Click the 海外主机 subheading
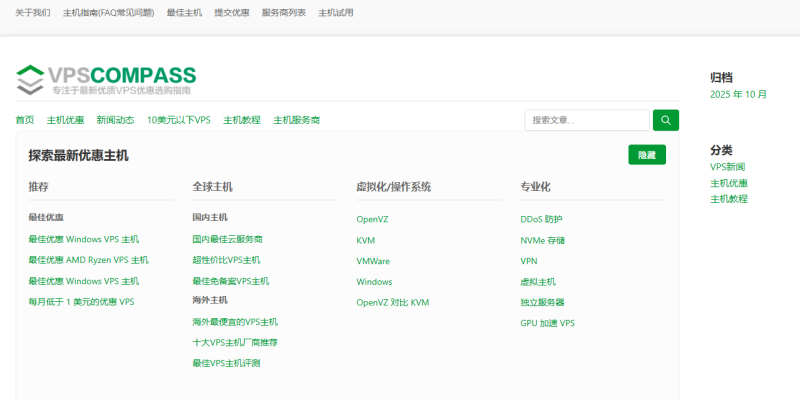Screen dimensions: 800x400 tap(210, 300)
